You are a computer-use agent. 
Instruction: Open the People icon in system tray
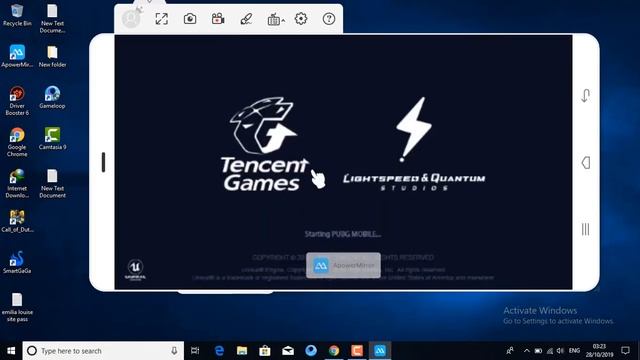pyautogui.click(x=510, y=351)
